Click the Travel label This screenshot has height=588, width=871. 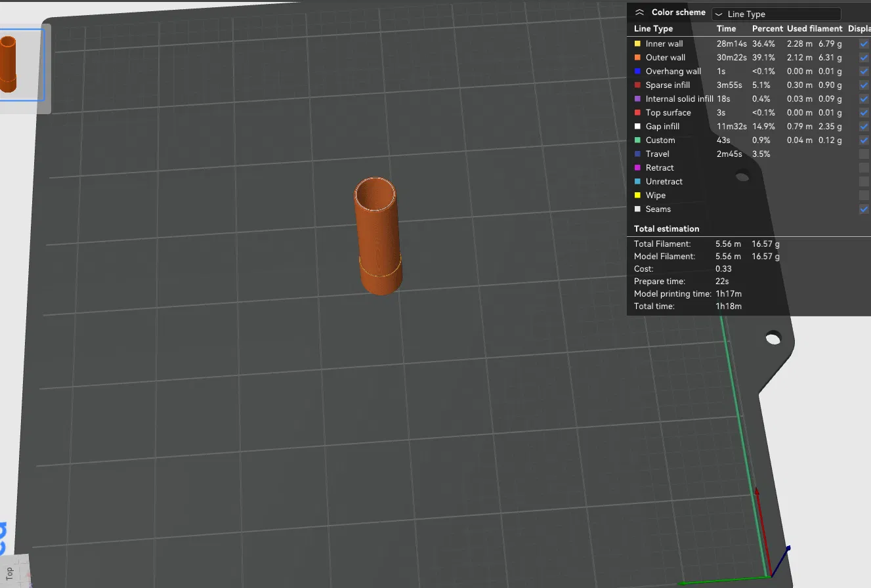[658, 154]
